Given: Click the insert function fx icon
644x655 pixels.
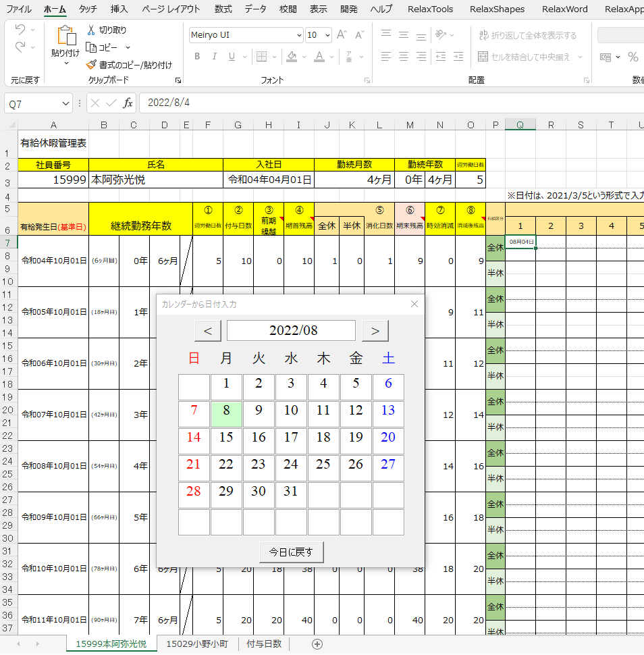Looking at the screenshot, I should 128,103.
